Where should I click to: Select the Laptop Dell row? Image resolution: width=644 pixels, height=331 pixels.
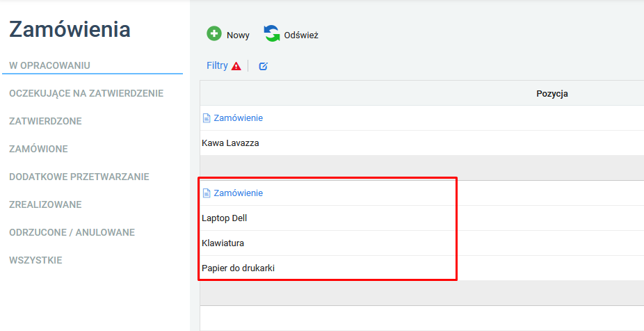click(422, 218)
